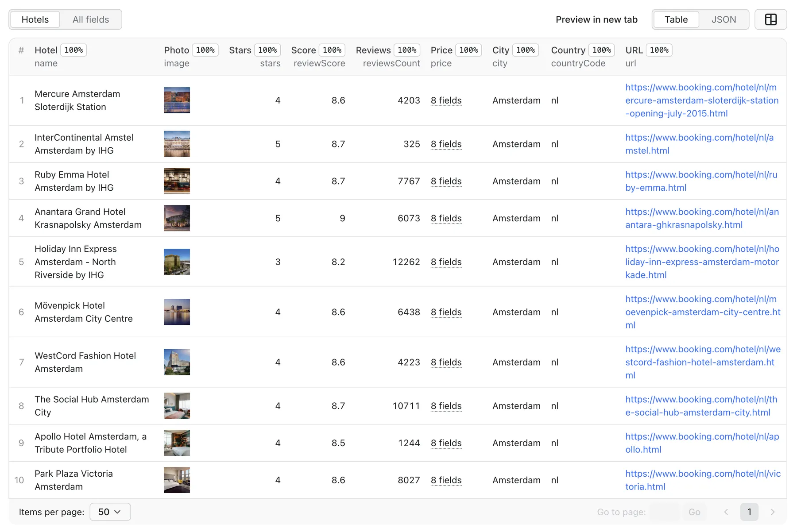
Task: Open Mövenpick Hotel photo thumbnail
Action: pos(177,312)
